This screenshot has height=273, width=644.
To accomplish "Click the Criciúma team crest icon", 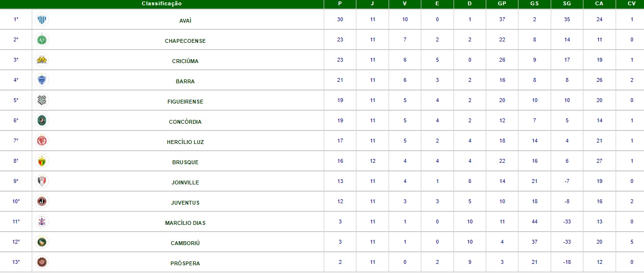I will tap(42, 60).
